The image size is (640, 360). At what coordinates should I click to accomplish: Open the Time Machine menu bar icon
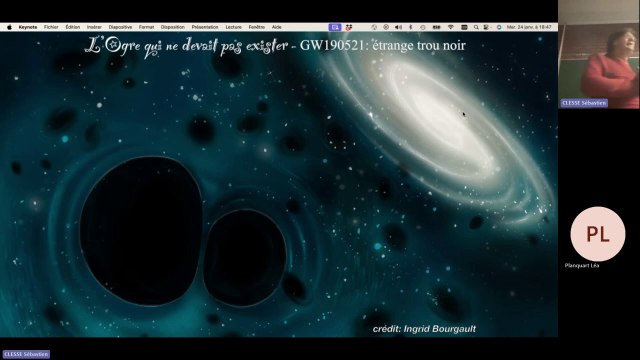point(423,27)
